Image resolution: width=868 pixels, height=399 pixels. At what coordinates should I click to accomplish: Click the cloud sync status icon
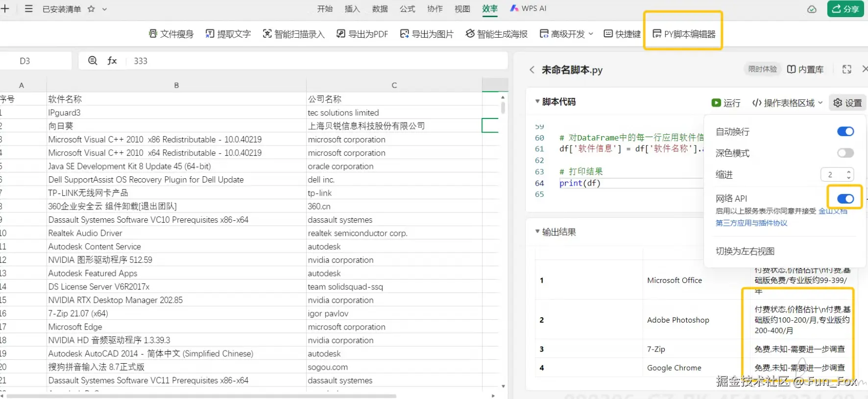[x=812, y=9]
